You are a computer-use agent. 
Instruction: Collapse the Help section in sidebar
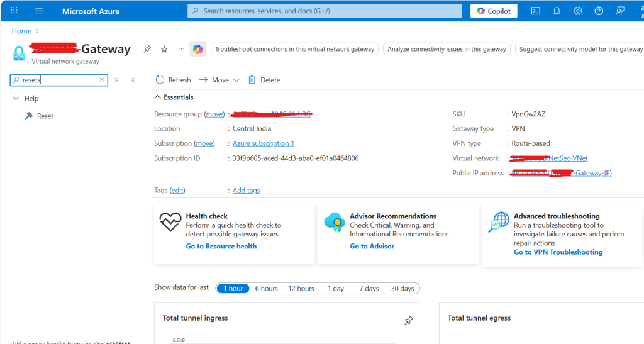point(16,99)
